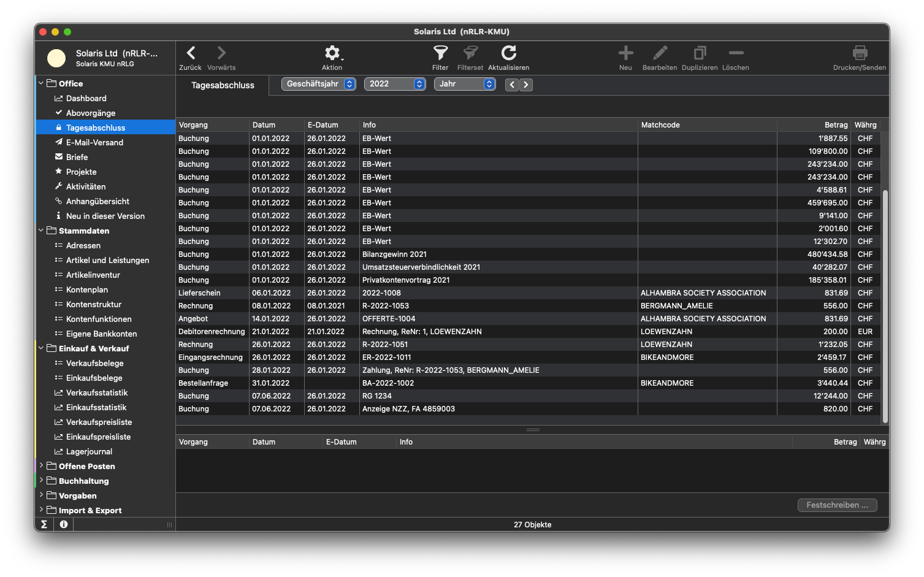
Task: Expand the Buchhaltung folder
Action: [41, 481]
